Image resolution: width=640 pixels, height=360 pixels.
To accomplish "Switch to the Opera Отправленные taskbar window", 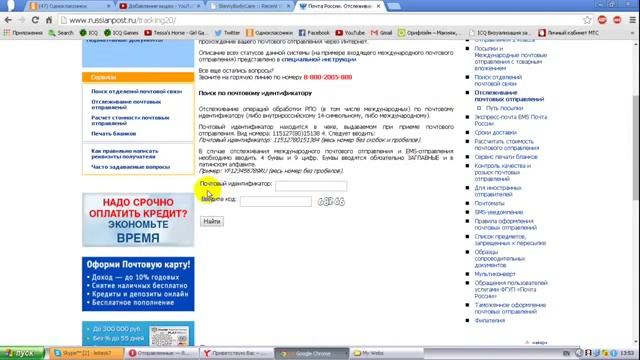I will click(162, 353).
